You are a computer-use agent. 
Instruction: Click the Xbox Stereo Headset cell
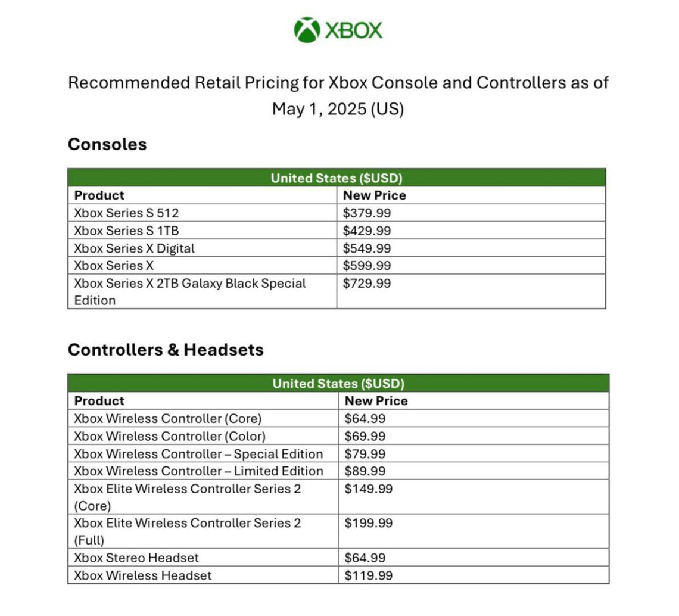pyautogui.click(x=136, y=558)
